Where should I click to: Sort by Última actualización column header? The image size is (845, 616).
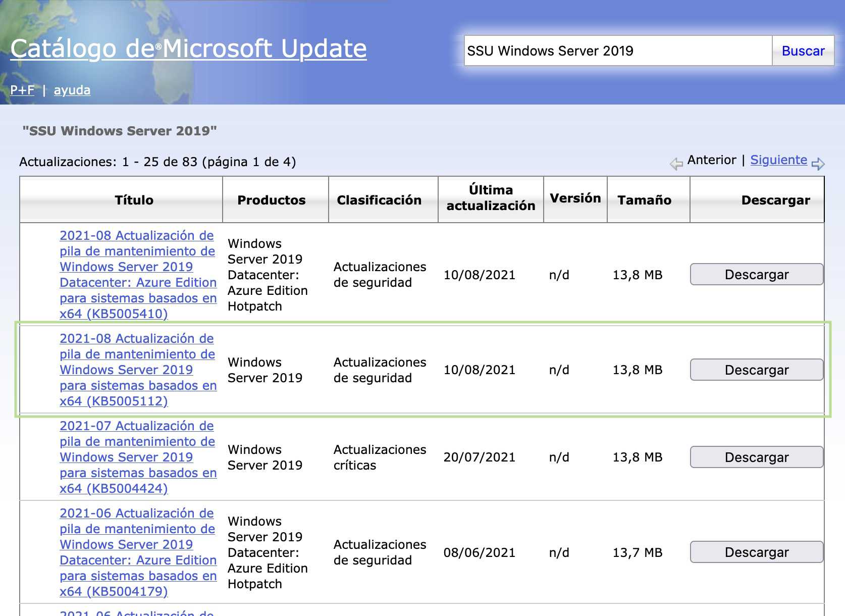tap(491, 197)
